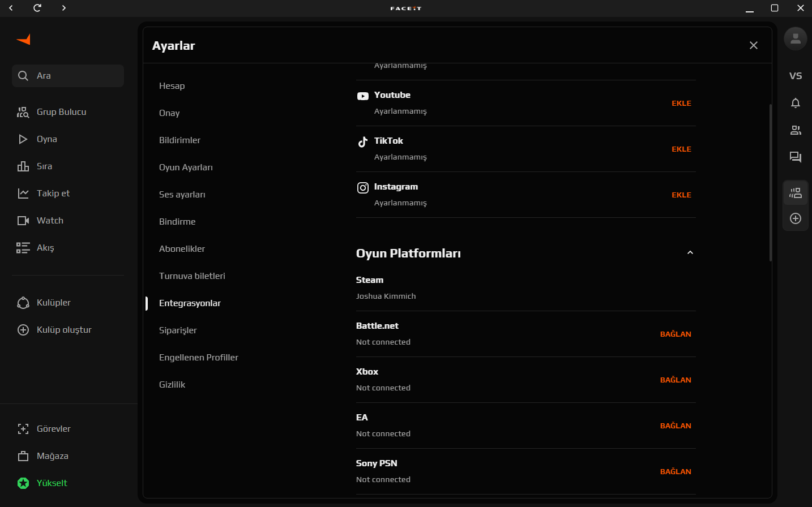
Task: Open the Abonelikler tab
Action: pos(182,249)
